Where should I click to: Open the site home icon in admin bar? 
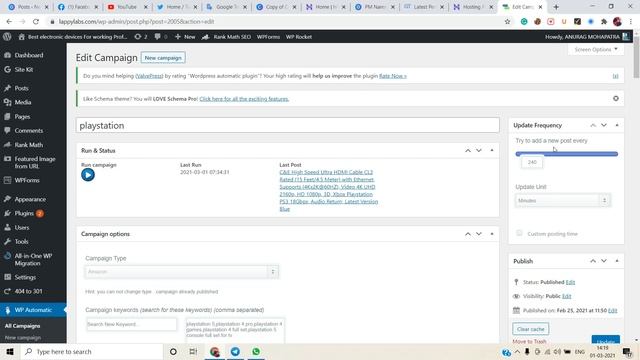pos(22,37)
